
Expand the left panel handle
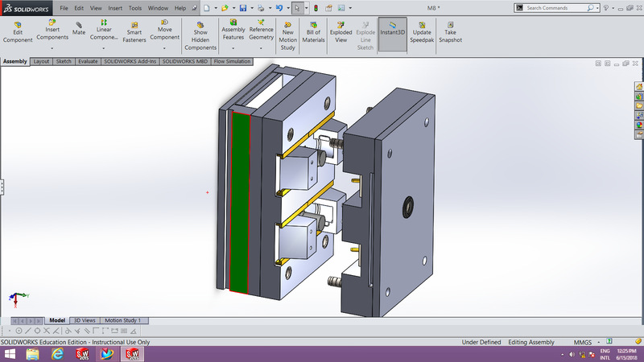click(2, 187)
